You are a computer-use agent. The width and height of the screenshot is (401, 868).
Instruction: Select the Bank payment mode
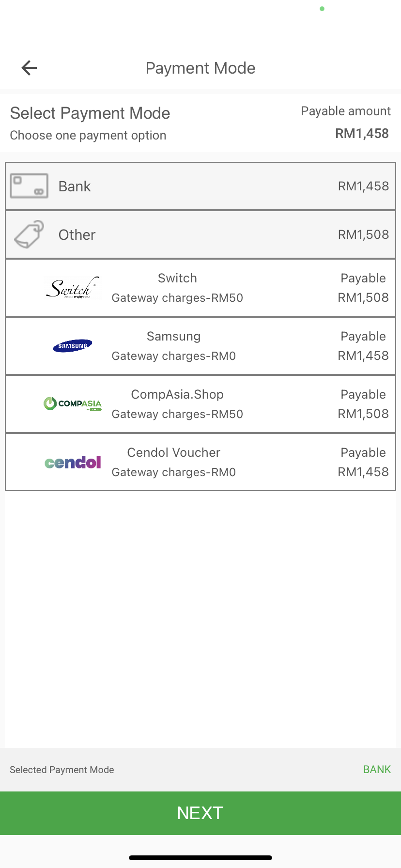click(x=75, y=186)
